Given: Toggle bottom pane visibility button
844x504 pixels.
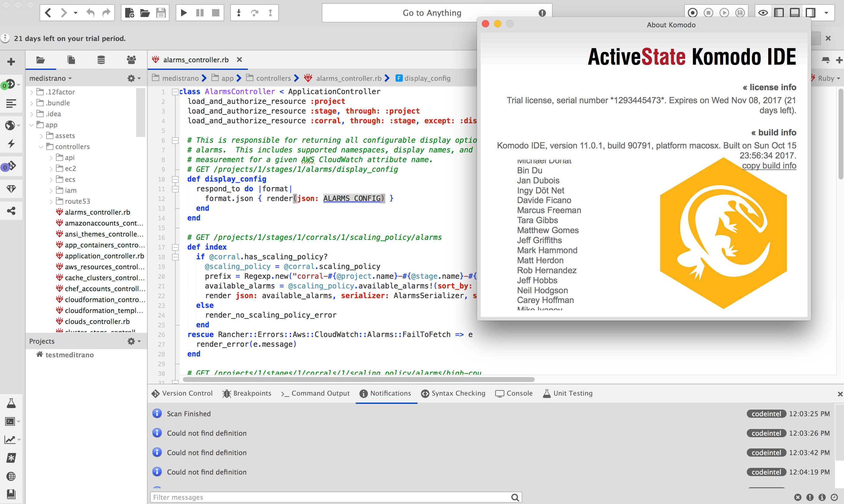Looking at the screenshot, I should [794, 13].
